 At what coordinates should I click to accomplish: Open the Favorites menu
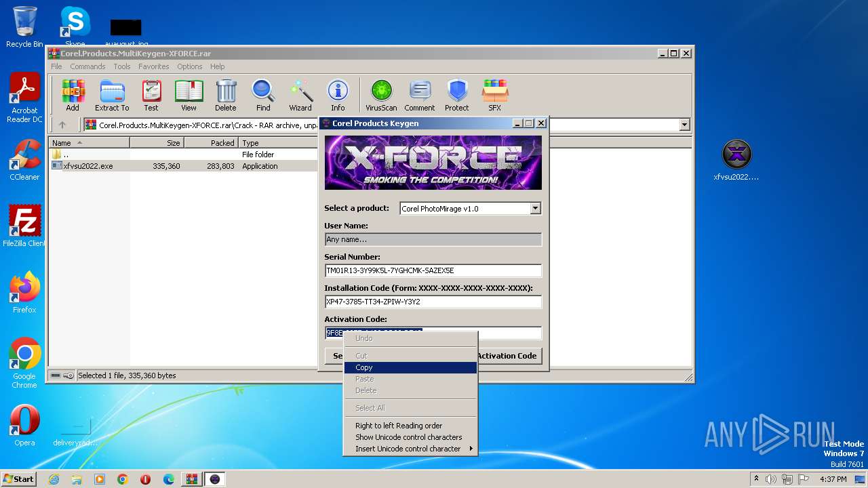[154, 66]
